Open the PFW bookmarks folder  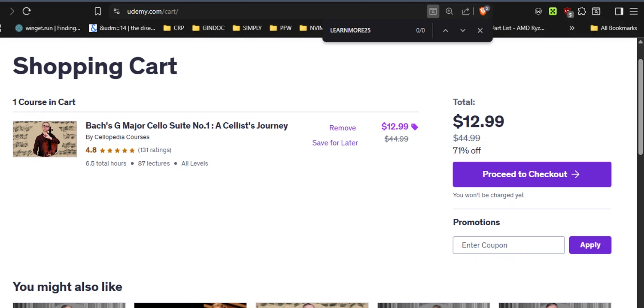(x=281, y=28)
